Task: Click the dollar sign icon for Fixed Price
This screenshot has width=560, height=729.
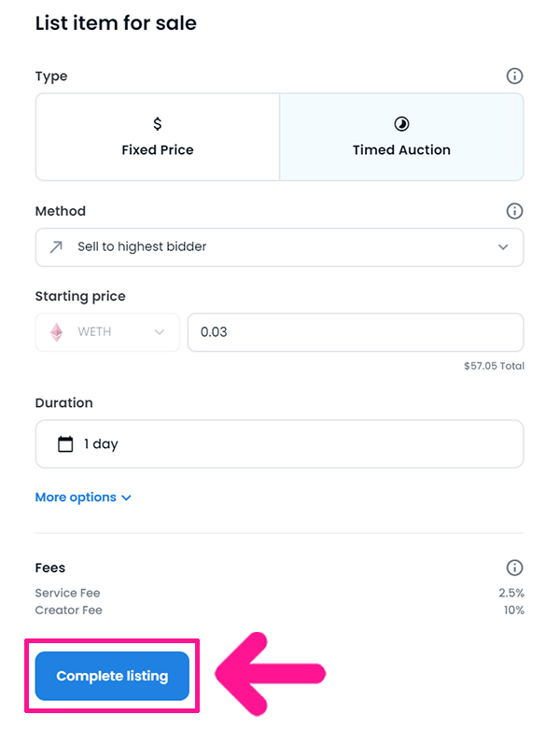Action: tap(158, 123)
